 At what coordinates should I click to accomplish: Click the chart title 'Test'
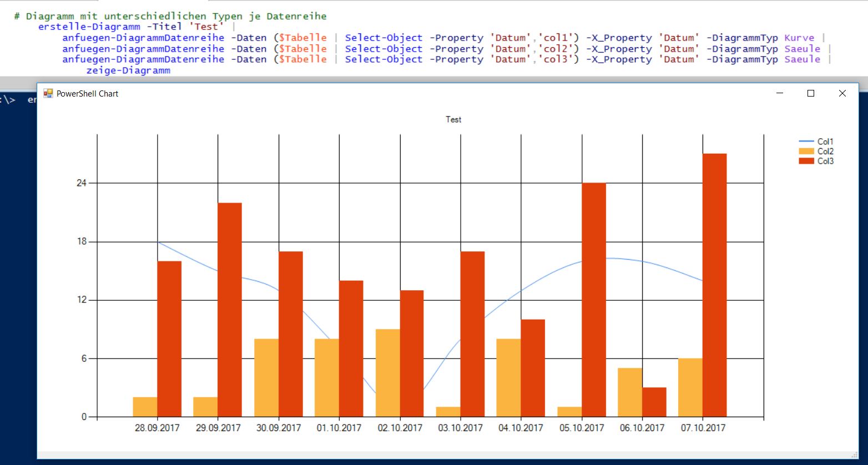(x=453, y=119)
